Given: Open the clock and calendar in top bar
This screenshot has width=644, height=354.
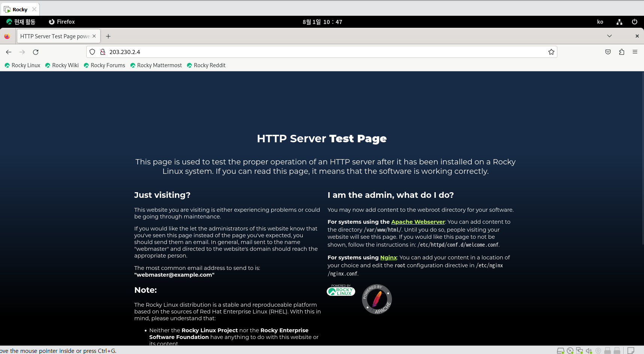Looking at the screenshot, I should 322,22.
